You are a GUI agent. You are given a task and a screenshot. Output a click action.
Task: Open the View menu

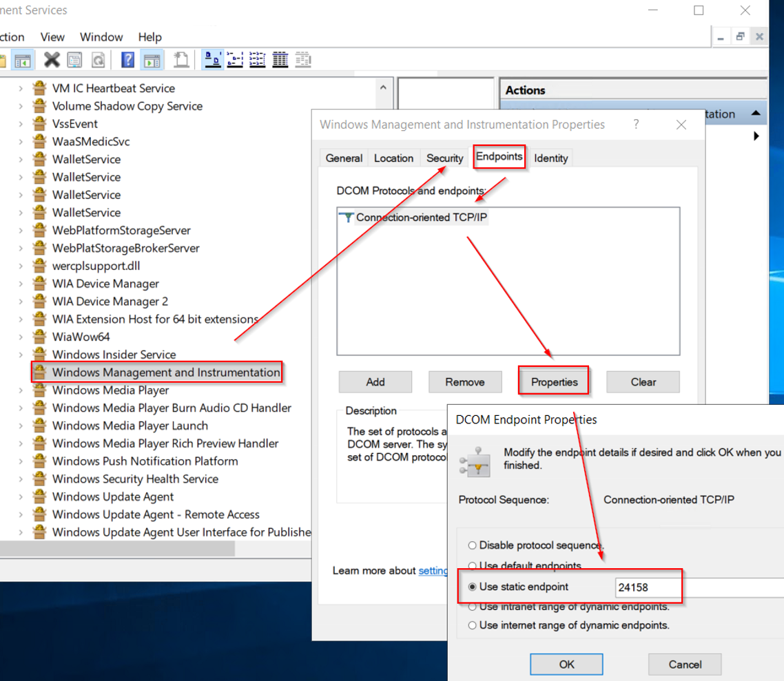tap(52, 37)
